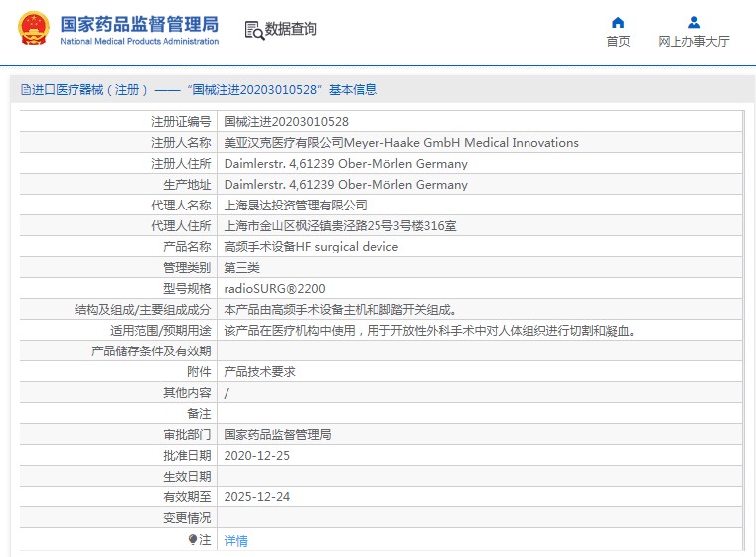Viewport: 756px width, 557px height.
Task: Click the 代理人住所 label
Action: (181, 225)
